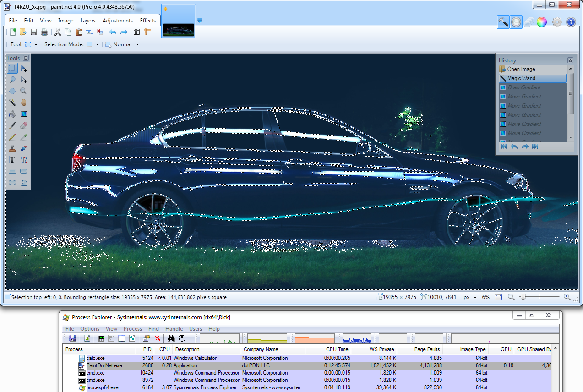
Task: Click the Cut scissors icon
Action: (58, 32)
